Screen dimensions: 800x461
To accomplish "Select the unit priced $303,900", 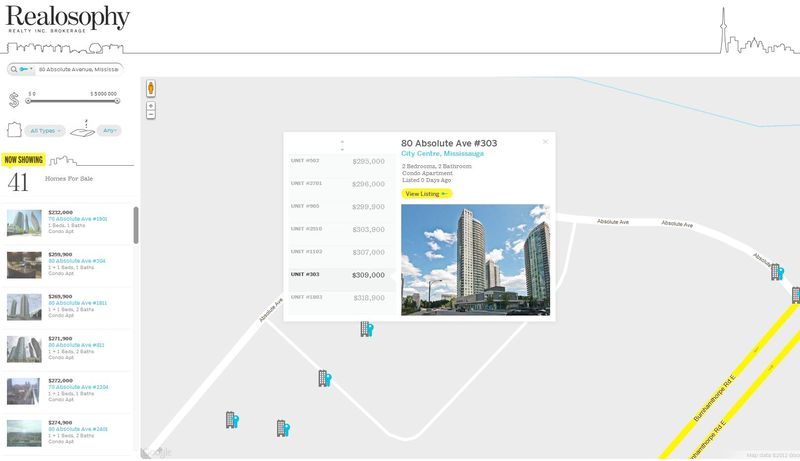I will point(342,229).
